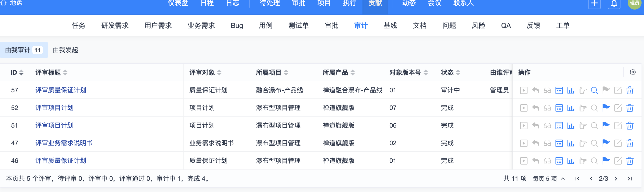This screenshot has width=644, height=192.
Task: Delete review 46 with the trash icon
Action: coord(630,161)
